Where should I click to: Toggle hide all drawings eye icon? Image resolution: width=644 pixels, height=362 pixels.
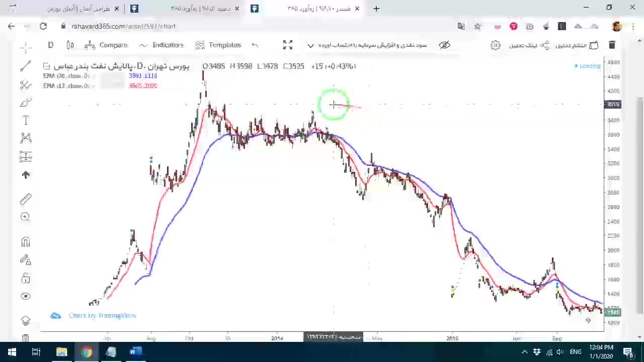point(26,296)
